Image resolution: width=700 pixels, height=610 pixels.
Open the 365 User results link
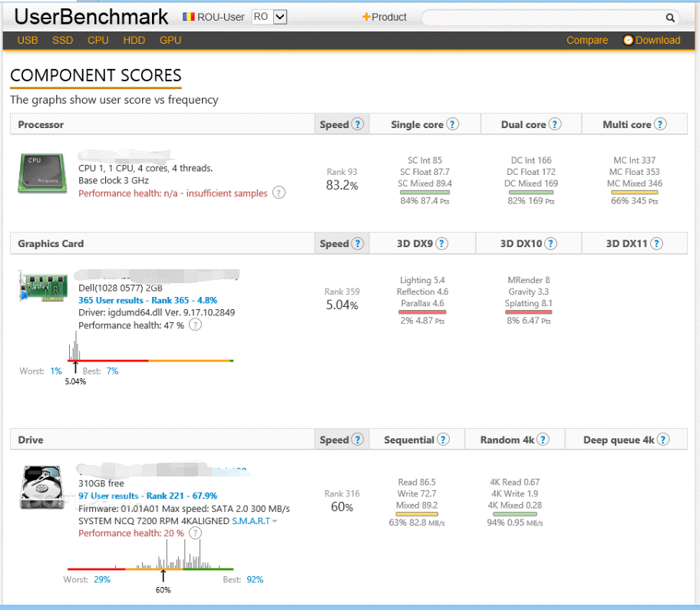(x=148, y=300)
